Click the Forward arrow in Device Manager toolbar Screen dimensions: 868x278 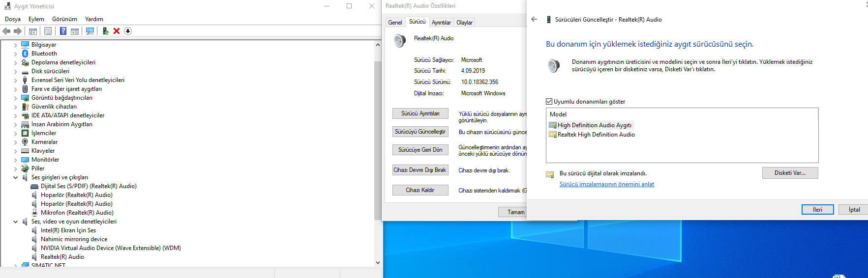pos(18,31)
